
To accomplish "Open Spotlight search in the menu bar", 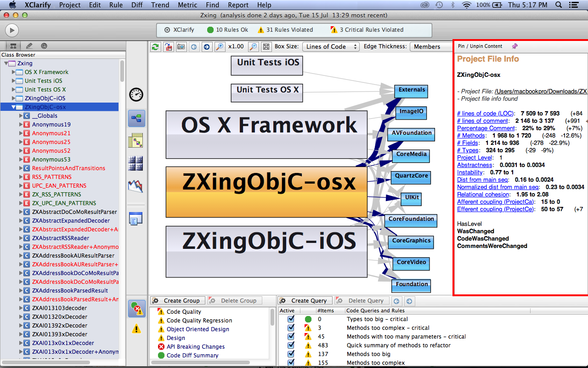I will 559,5.
